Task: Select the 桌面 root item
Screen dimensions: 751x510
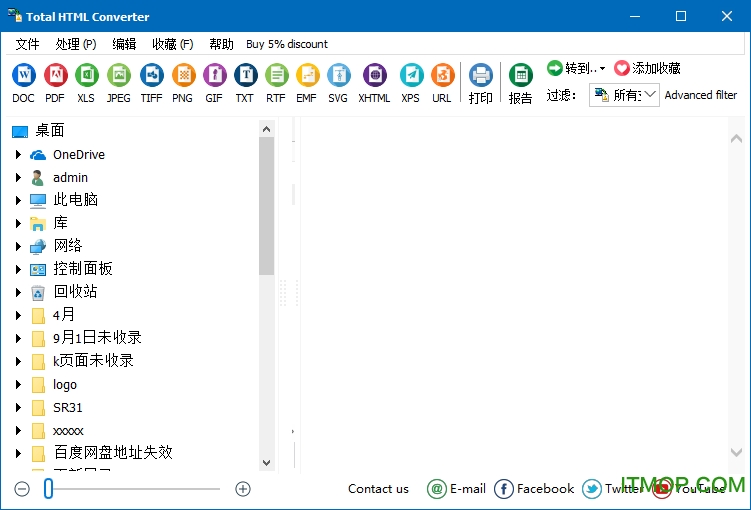Action: [49, 130]
